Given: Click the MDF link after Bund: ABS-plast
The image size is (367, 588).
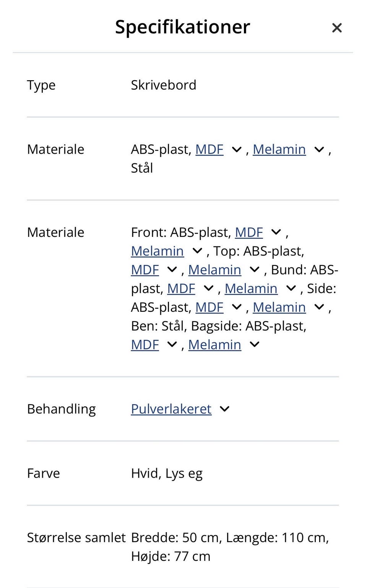Looking at the screenshot, I should pos(181,288).
